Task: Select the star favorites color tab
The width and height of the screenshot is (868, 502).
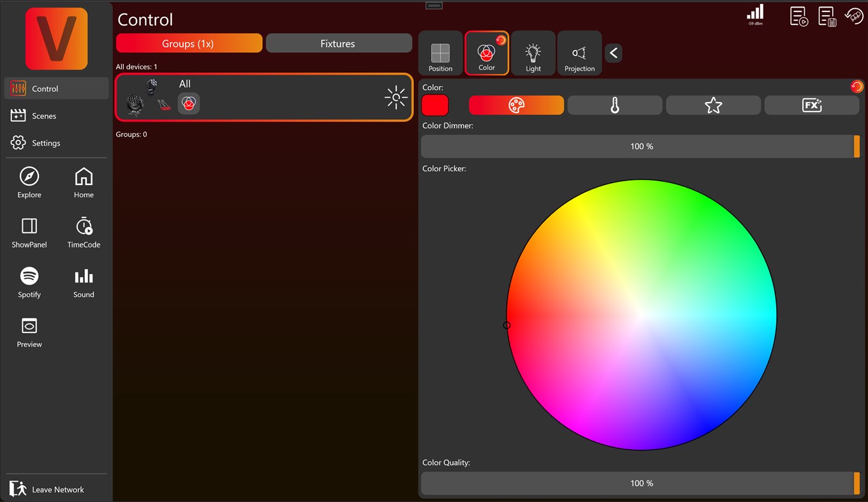Action: coord(713,105)
